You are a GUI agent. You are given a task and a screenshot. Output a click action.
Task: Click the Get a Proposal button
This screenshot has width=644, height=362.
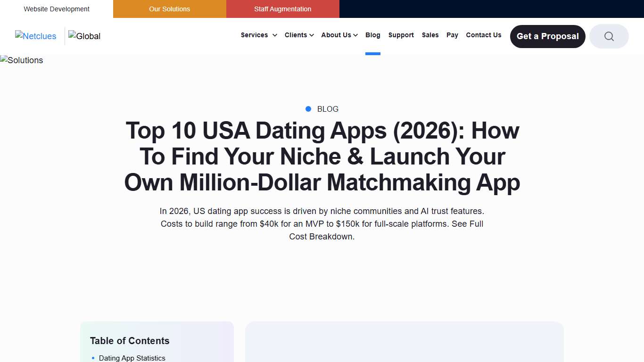(547, 36)
